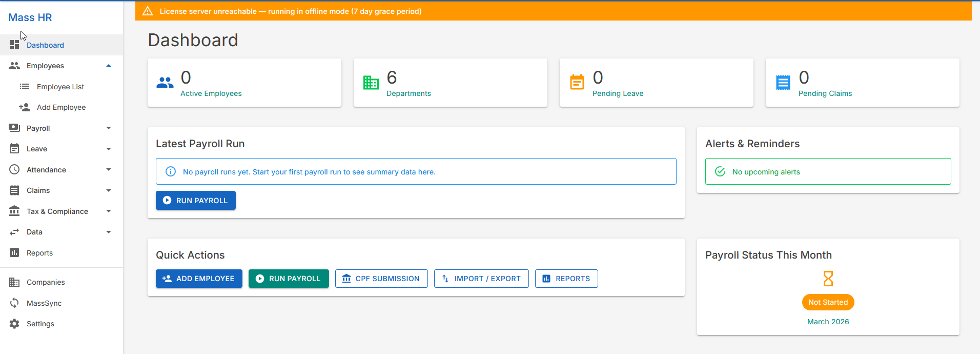Click the Reports chart icon in sidebar
Viewport: 980px width, 354px height.
pyautogui.click(x=14, y=252)
